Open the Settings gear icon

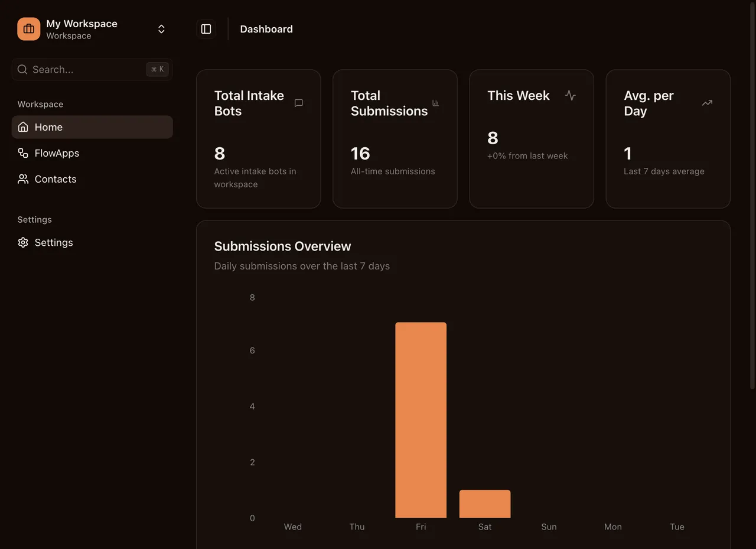pos(22,242)
